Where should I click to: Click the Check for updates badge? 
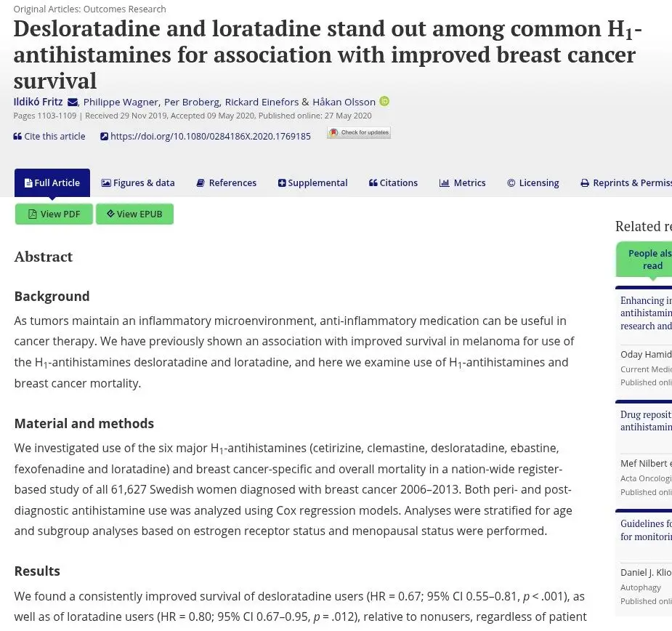click(359, 132)
